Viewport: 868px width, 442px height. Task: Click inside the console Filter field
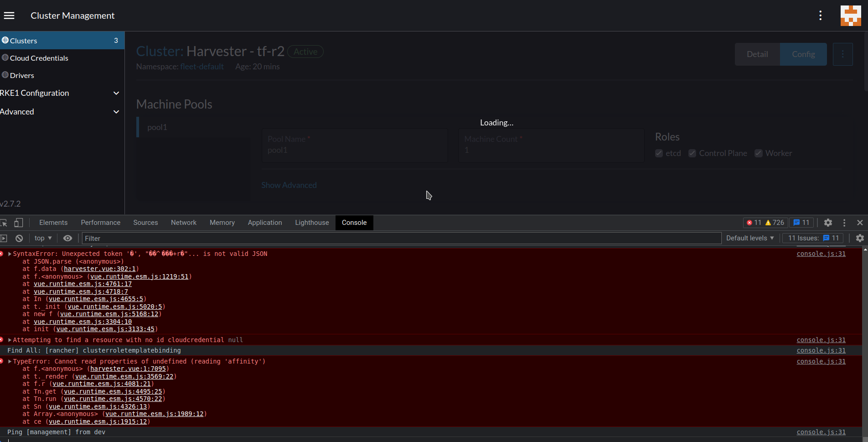[274, 238]
